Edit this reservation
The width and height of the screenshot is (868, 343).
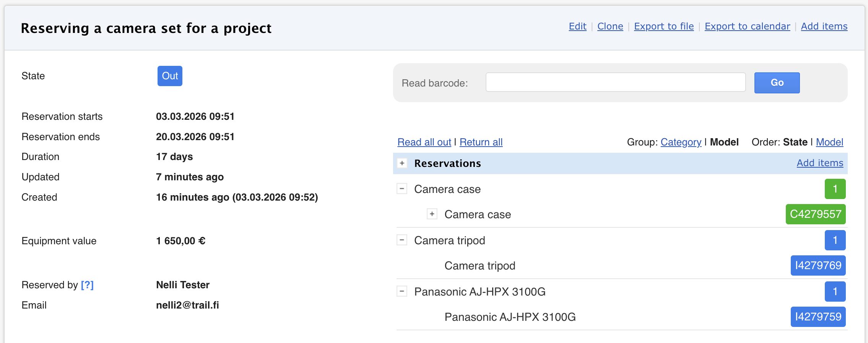click(x=577, y=26)
